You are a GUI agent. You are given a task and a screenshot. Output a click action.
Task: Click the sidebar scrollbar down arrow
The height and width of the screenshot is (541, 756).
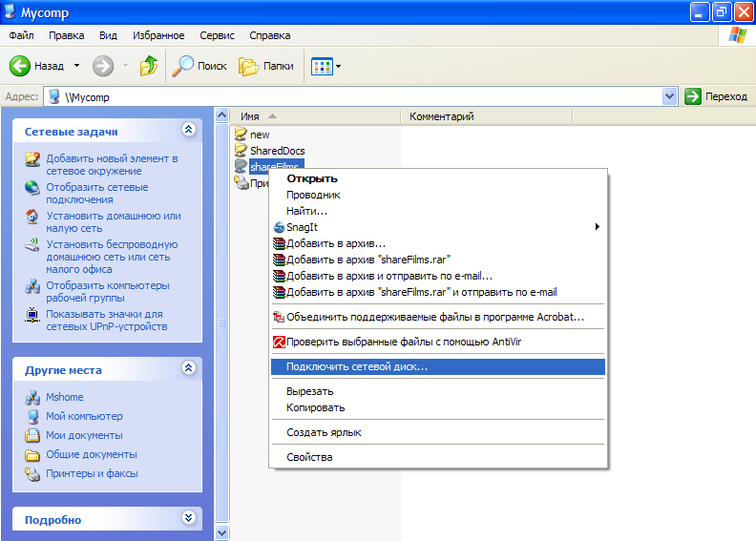tap(222, 532)
